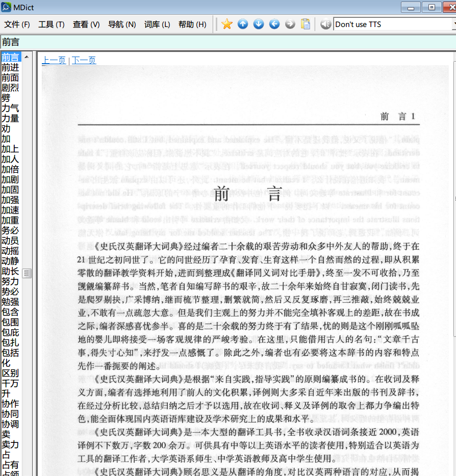Click the blue up arrow toolbar icon
This screenshot has height=476, width=456.
[x=243, y=24]
